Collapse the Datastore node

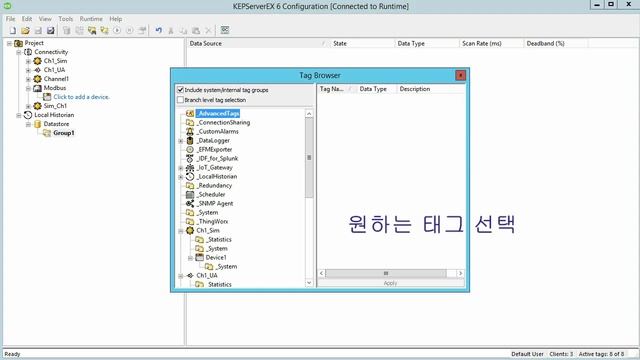coord(28,124)
